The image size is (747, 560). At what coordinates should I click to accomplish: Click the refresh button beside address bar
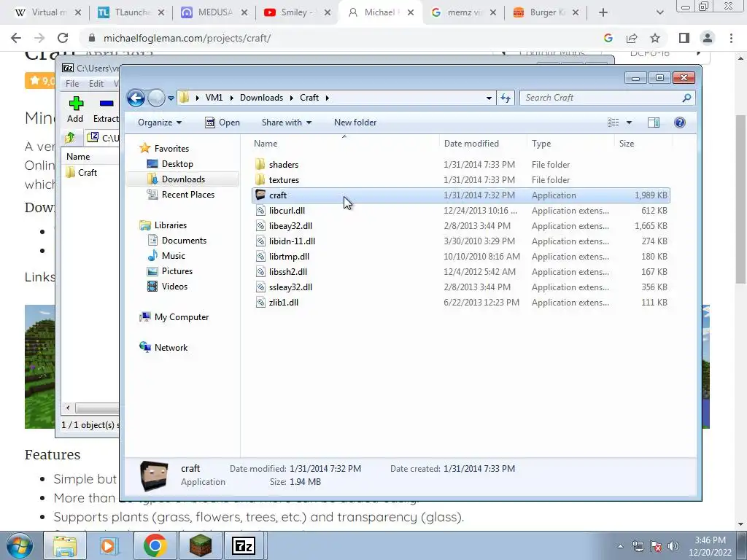point(505,98)
